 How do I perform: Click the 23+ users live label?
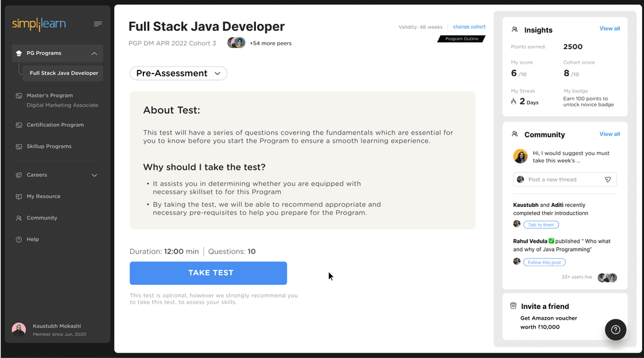577,277
